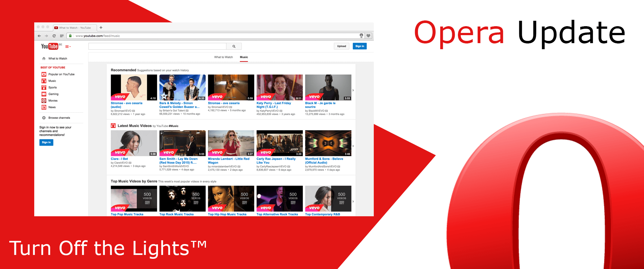Click Browse channels in sidebar
644x269 pixels.
coord(59,118)
